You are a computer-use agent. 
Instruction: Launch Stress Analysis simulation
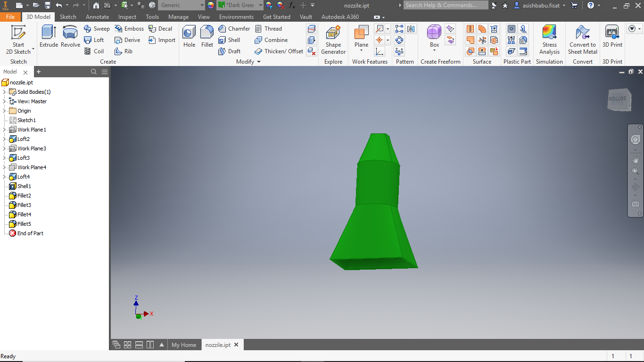click(549, 40)
